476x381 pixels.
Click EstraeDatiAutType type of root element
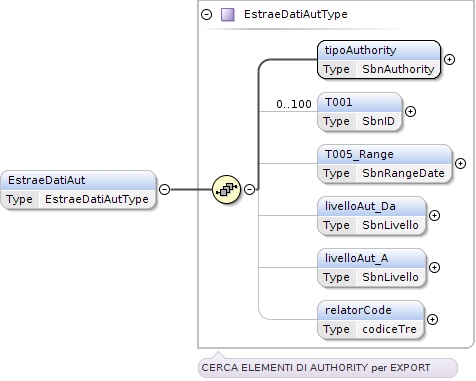coord(97,199)
